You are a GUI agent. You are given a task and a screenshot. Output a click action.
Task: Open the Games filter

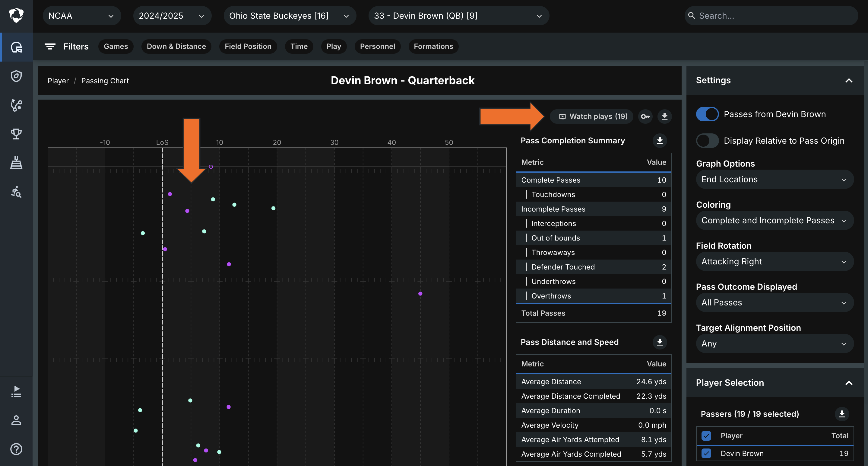[x=116, y=46]
